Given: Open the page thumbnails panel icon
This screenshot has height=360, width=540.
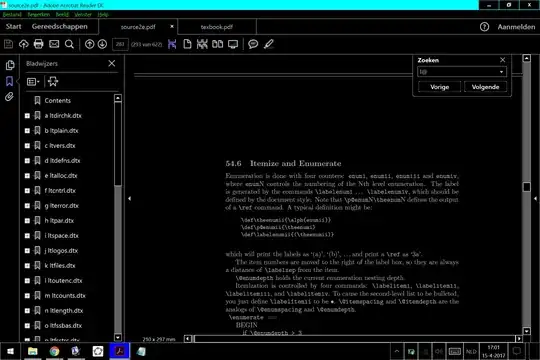Looking at the screenshot, I should pyautogui.click(x=10, y=65).
